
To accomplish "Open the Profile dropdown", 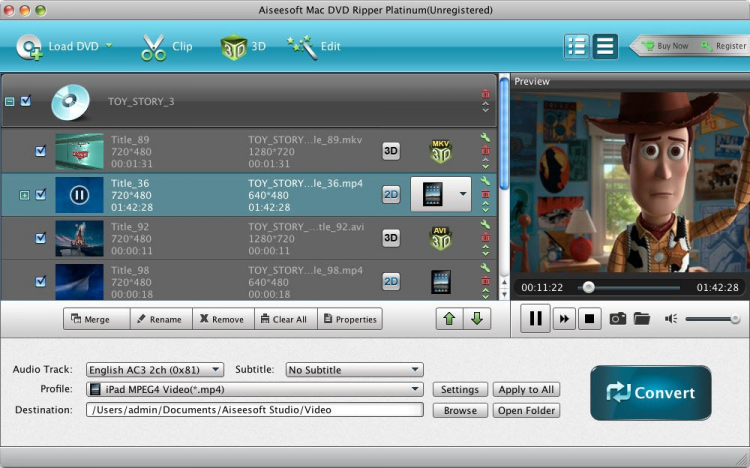I will 254,389.
